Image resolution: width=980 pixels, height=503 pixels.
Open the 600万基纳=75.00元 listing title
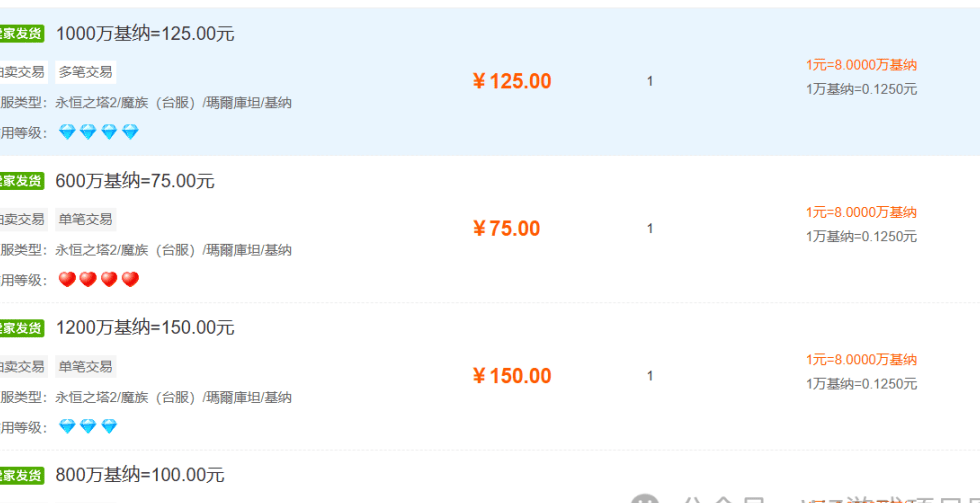point(135,181)
